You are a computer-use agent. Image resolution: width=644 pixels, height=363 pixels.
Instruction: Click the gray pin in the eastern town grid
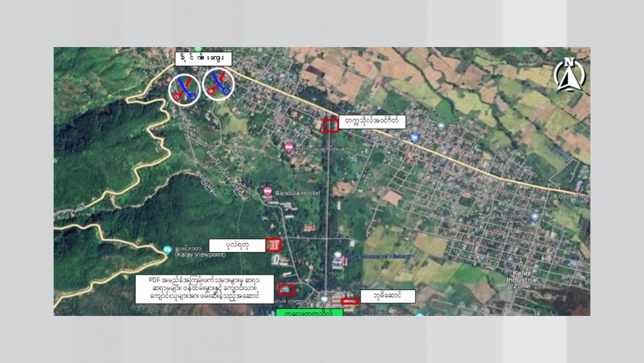pyautogui.click(x=535, y=218)
